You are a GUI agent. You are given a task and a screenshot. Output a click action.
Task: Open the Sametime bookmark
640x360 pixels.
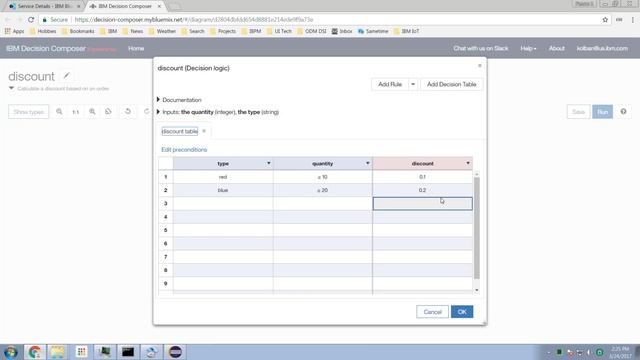(373, 31)
